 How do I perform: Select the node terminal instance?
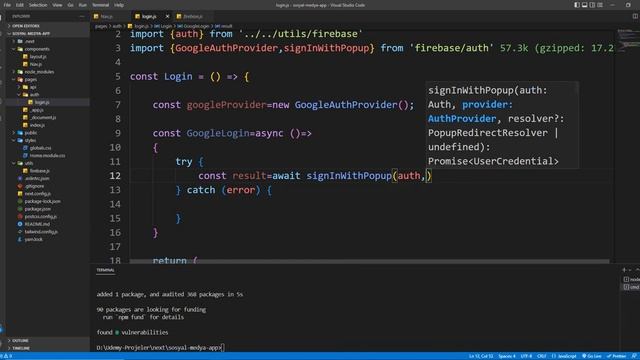[631, 280]
